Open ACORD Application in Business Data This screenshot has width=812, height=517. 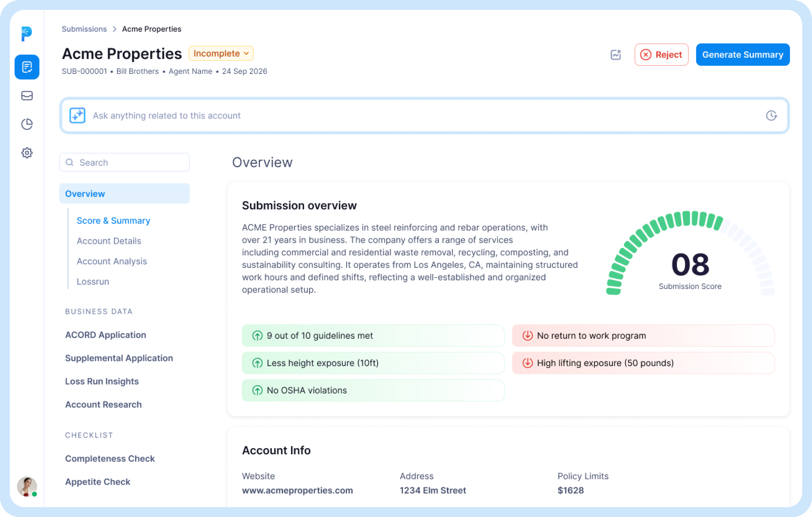(x=105, y=335)
